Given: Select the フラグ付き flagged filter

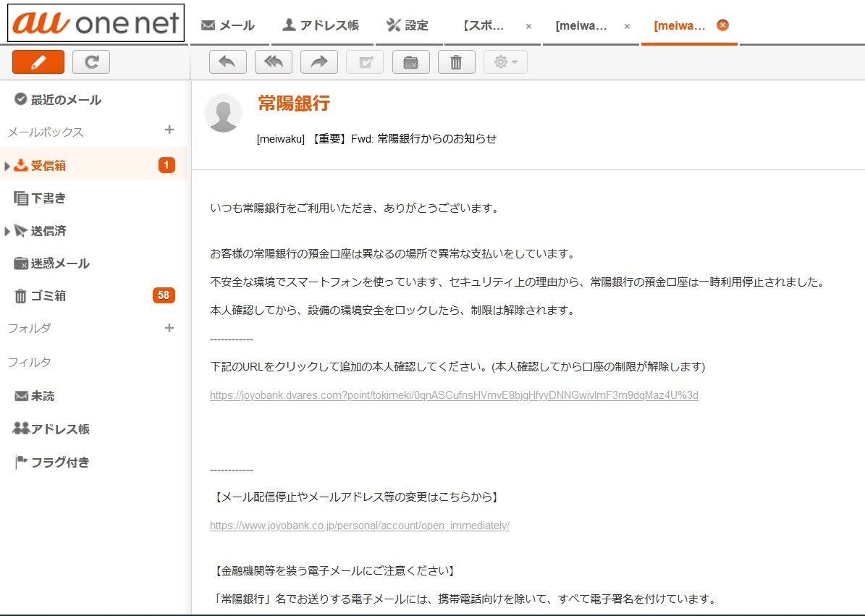Looking at the screenshot, I should coord(52,462).
